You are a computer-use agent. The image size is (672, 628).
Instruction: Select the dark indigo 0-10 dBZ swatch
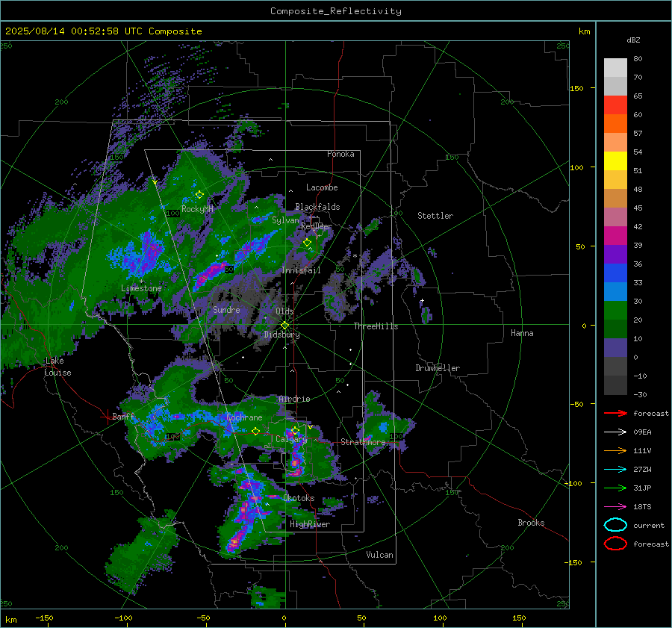(x=615, y=348)
